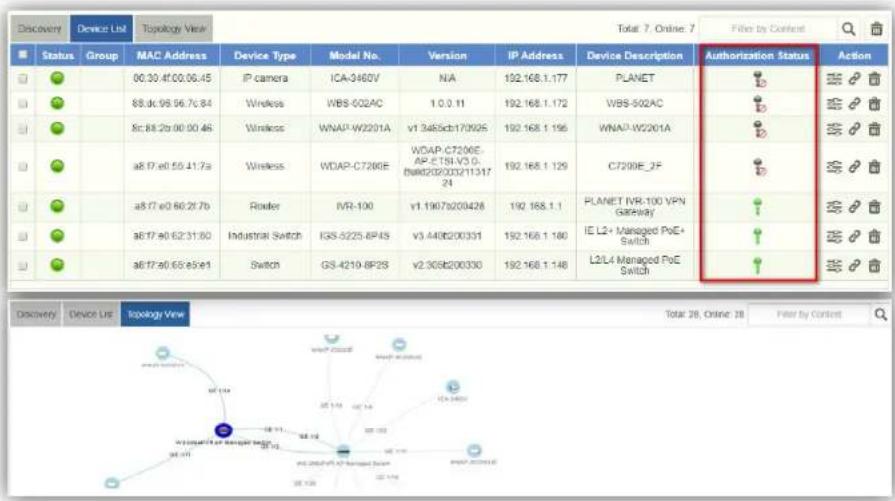
Task: Click link icon for GS-4210-8P2S row
Action: (854, 265)
